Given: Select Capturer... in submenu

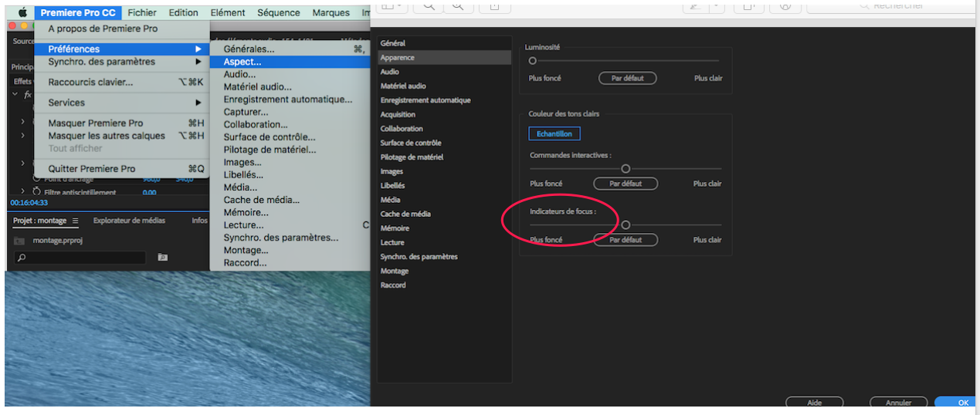Looking at the screenshot, I should point(290,112).
